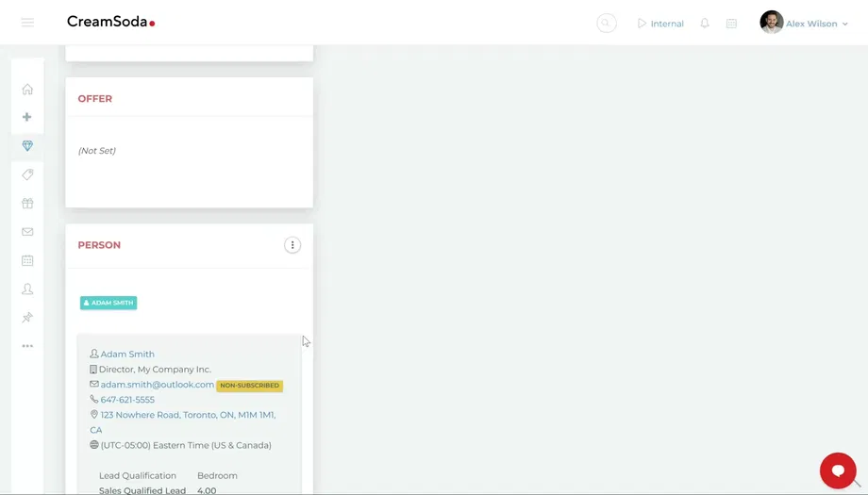
Task: Click the Eastern Time timezone text
Action: pos(186,445)
